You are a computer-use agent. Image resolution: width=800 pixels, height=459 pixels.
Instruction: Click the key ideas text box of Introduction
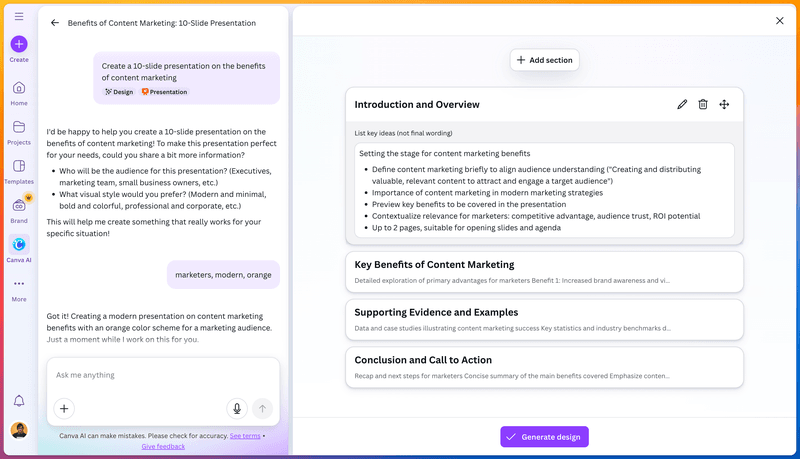[x=544, y=190]
